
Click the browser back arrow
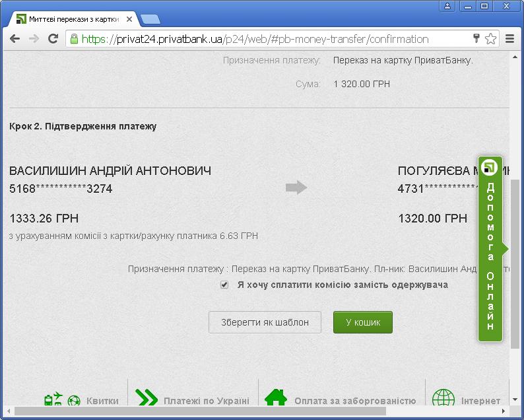pos(15,39)
